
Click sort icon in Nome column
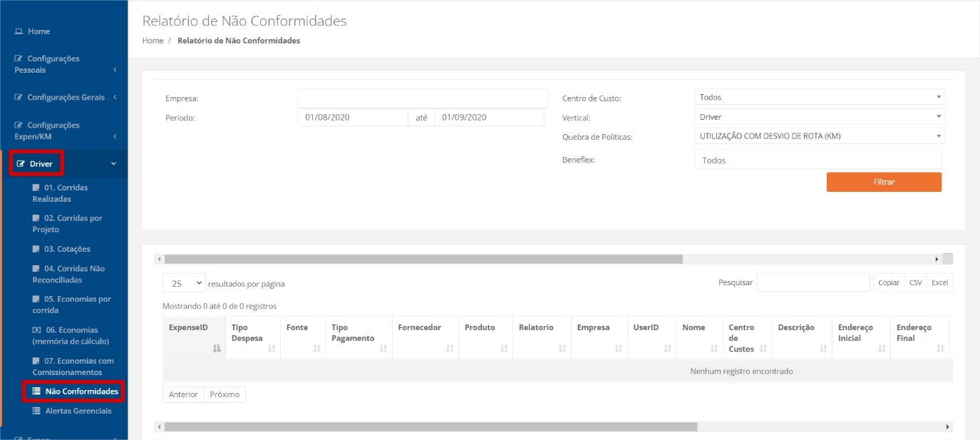714,349
